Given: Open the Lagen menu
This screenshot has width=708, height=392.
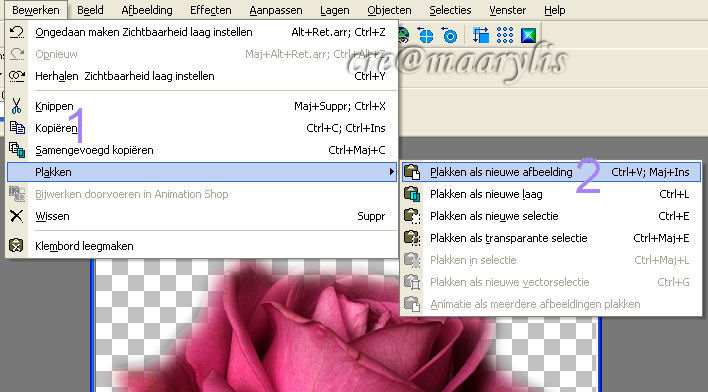Looking at the screenshot, I should (x=335, y=10).
